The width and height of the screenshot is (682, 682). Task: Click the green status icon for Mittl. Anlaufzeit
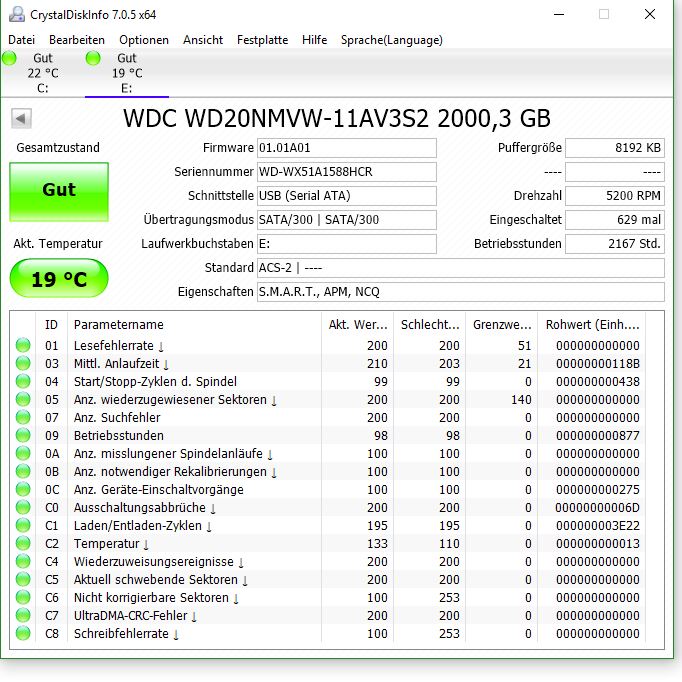[23, 363]
